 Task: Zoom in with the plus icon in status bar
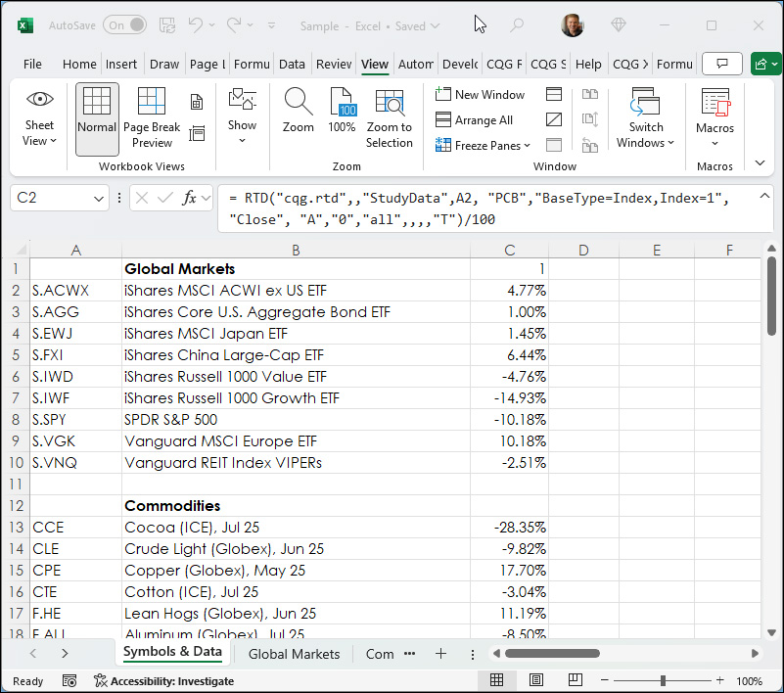coord(720,680)
